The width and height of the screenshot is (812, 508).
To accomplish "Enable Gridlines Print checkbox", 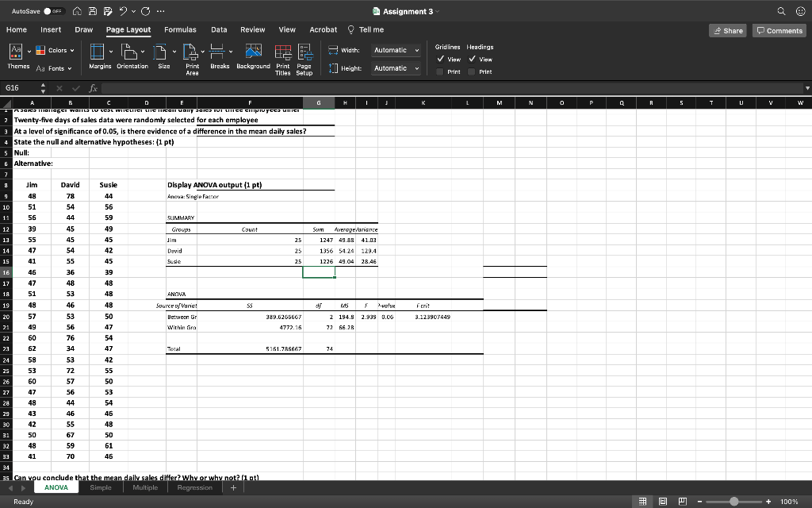I will click(441, 71).
